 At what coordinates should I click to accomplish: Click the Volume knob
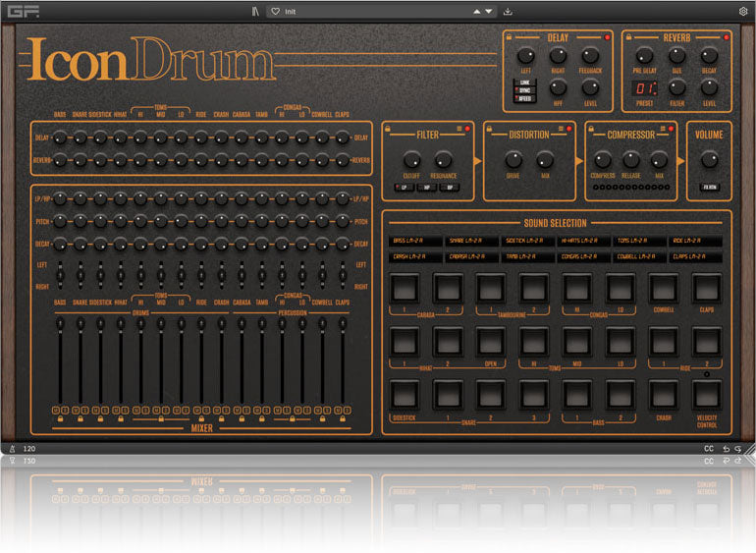point(709,159)
